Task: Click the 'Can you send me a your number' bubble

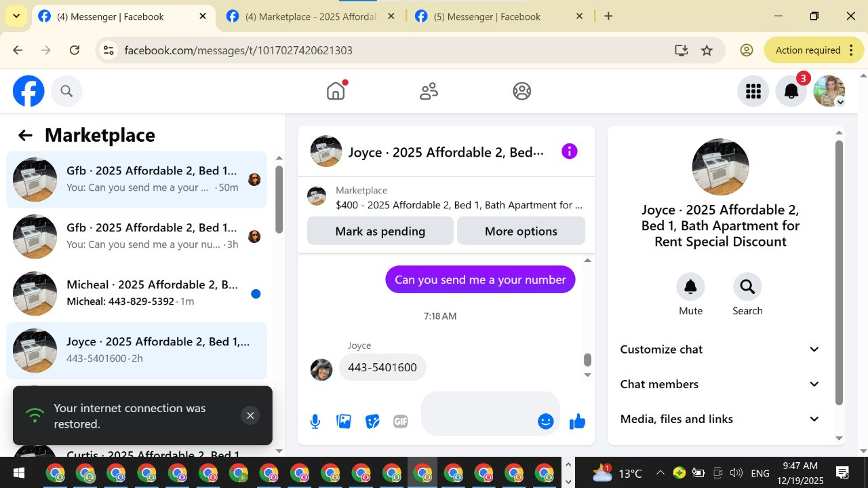Action: click(x=480, y=280)
